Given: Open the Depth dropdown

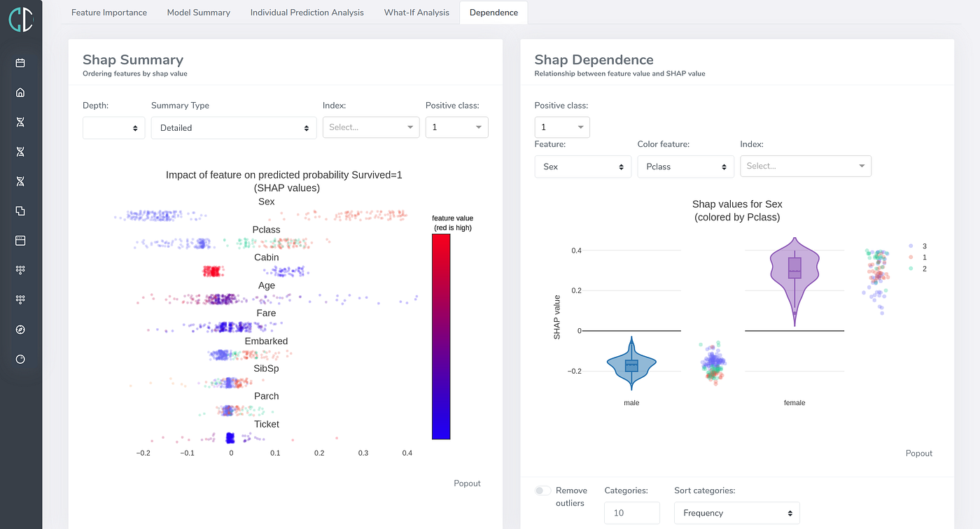Looking at the screenshot, I should coord(113,128).
